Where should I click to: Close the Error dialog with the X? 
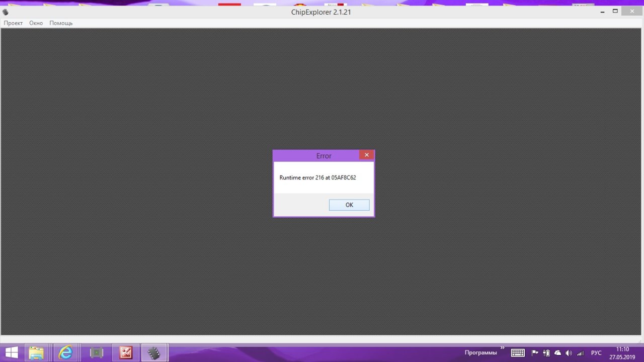click(x=366, y=155)
